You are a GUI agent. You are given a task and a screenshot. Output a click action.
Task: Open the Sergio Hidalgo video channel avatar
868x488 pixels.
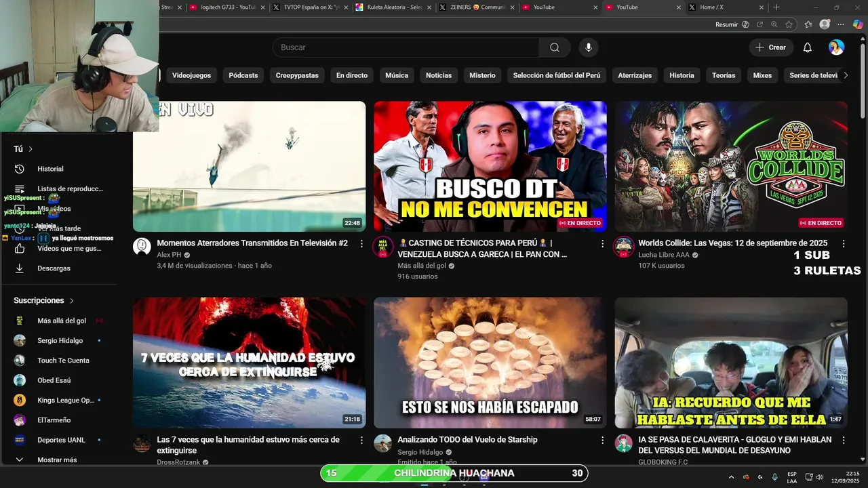tap(382, 443)
